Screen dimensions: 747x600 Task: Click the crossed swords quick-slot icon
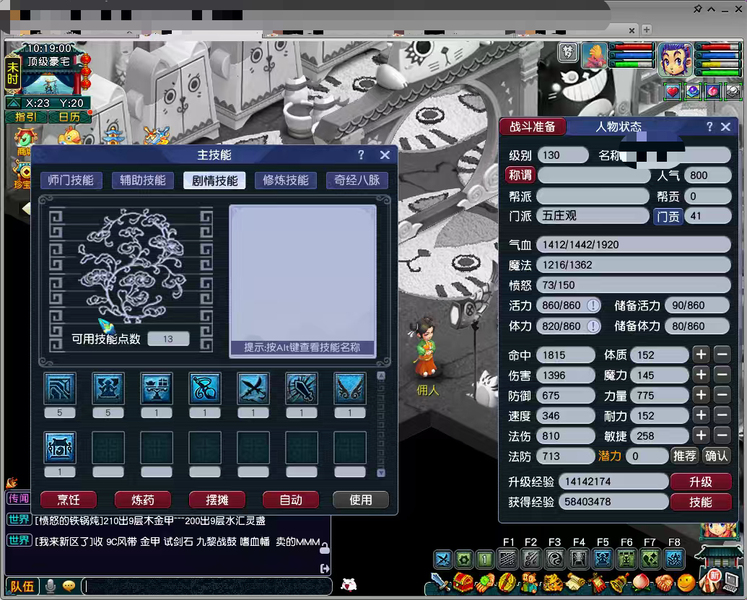coord(443,559)
